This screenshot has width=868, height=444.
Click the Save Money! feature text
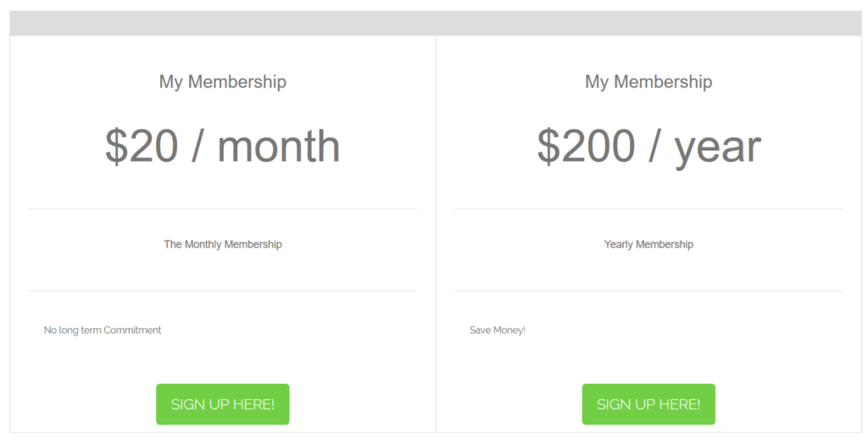[497, 330]
